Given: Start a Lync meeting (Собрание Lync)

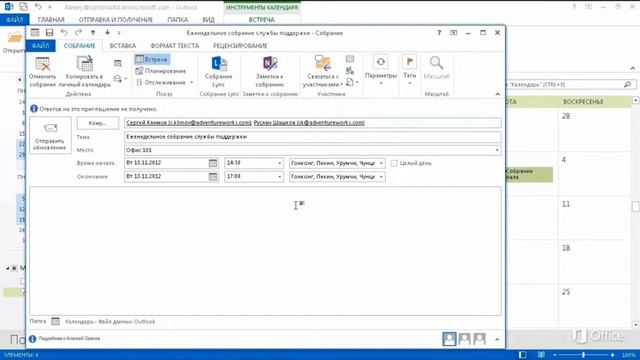Looking at the screenshot, I should coord(218,72).
